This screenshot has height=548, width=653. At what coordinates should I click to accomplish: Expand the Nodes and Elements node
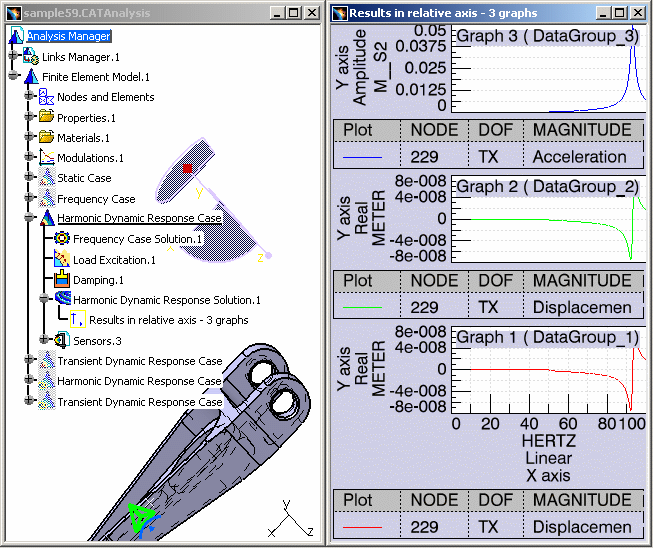click(x=28, y=95)
